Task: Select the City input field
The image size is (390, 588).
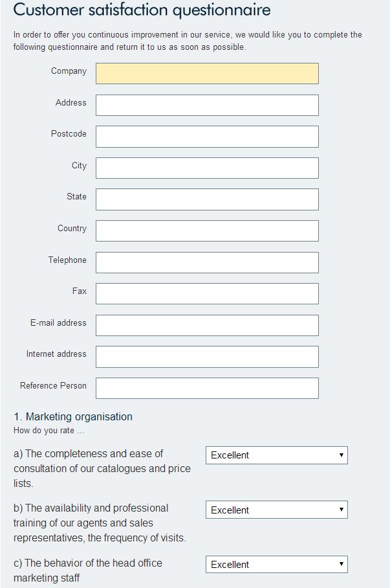Action: (207, 168)
